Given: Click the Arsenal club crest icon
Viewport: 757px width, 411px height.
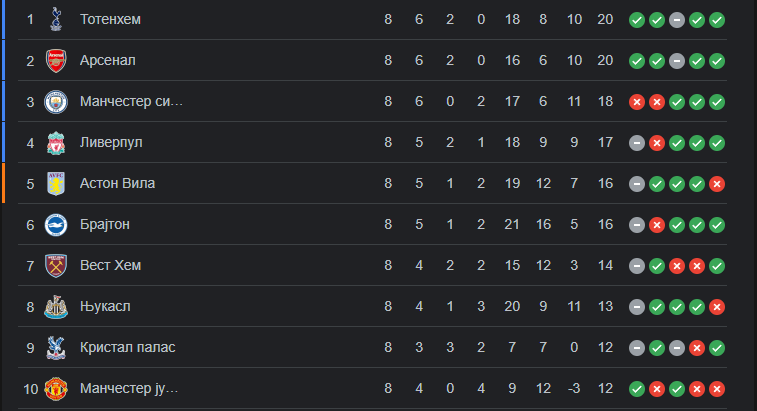Looking at the screenshot, I should (56, 60).
